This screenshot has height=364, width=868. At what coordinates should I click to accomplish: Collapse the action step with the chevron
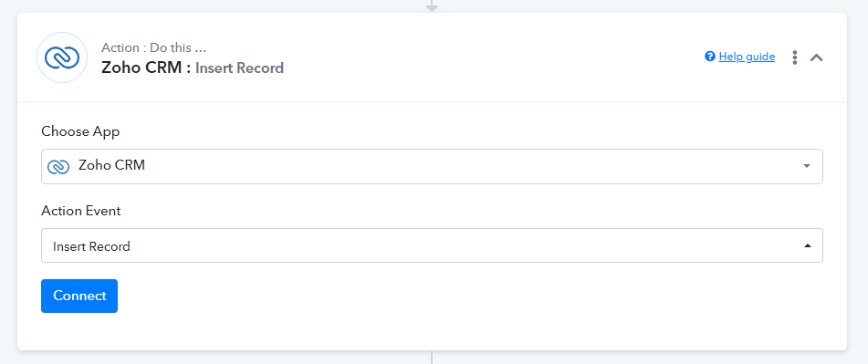pyautogui.click(x=817, y=57)
